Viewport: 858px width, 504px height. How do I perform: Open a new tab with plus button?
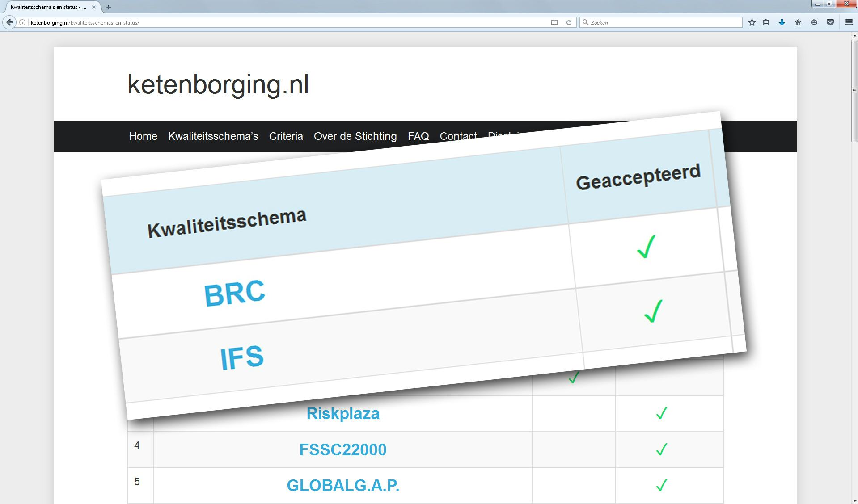[109, 7]
